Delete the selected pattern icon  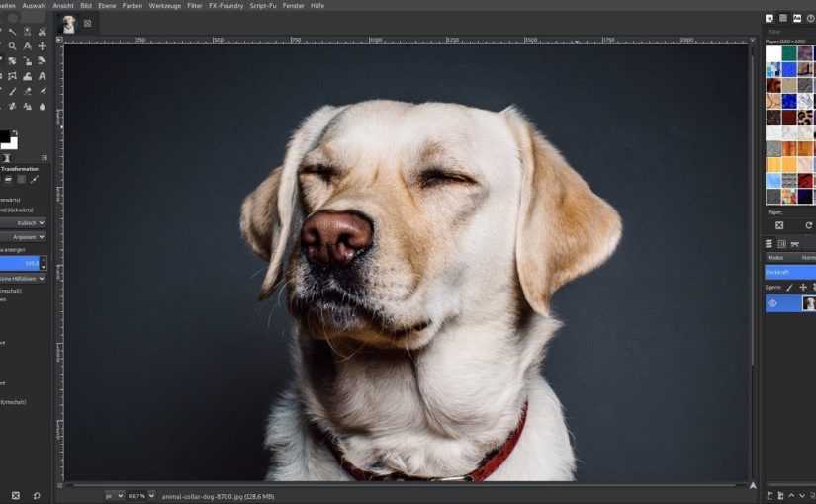coord(779,225)
